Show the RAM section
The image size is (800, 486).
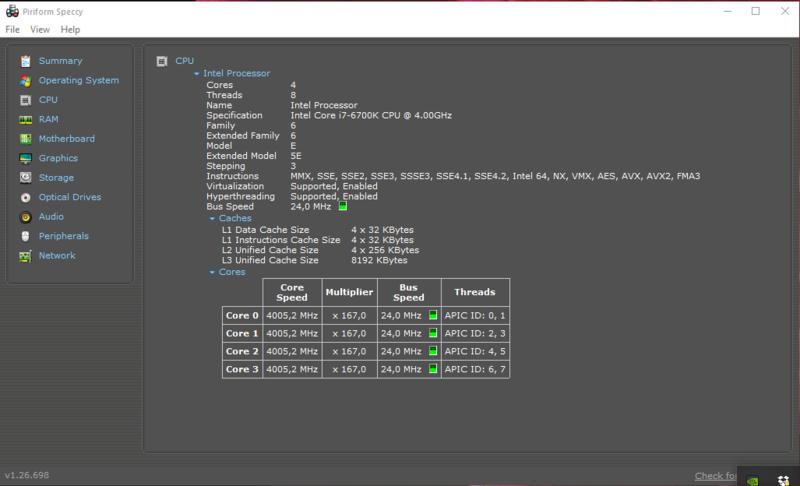click(x=48, y=119)
